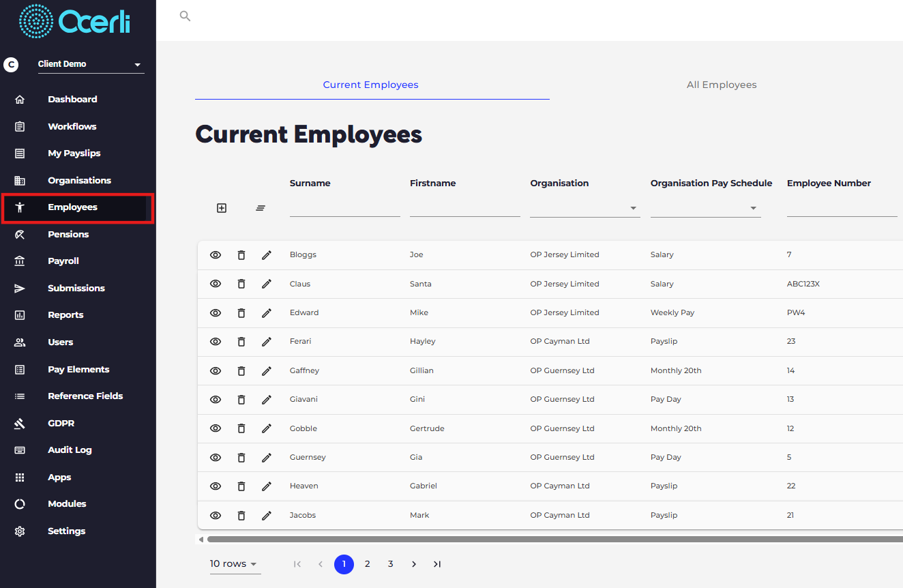The width and height of the screenshot is (903, 588).
Task: Click the Firstname filter input field
Action: (x=465, y=208)
